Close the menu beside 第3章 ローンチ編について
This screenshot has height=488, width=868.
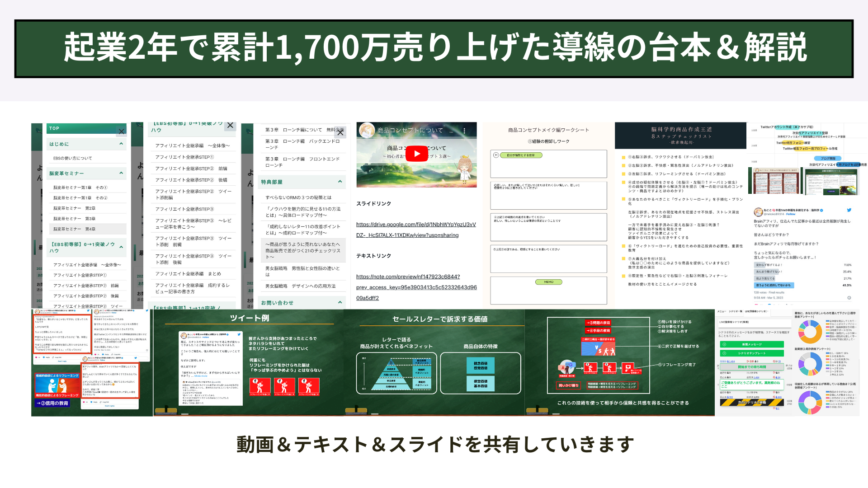pos(340,132)
